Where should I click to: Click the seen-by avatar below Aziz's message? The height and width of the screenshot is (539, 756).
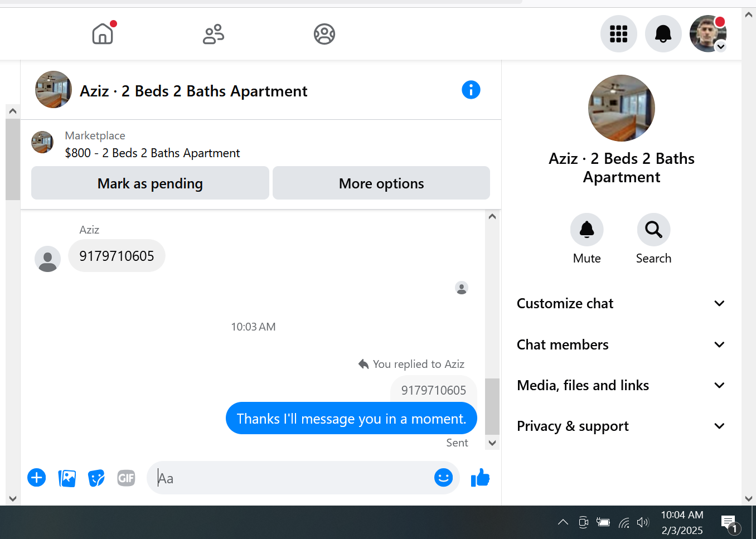[462, 288]
